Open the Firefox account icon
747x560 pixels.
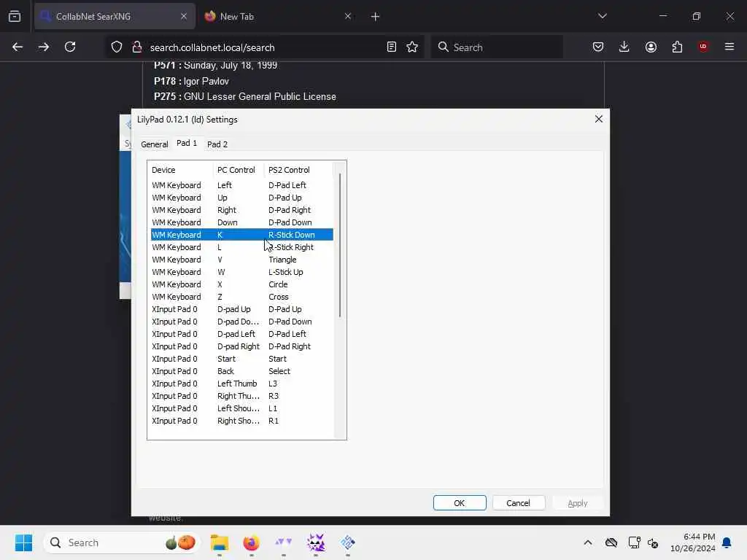pos(651,47)
